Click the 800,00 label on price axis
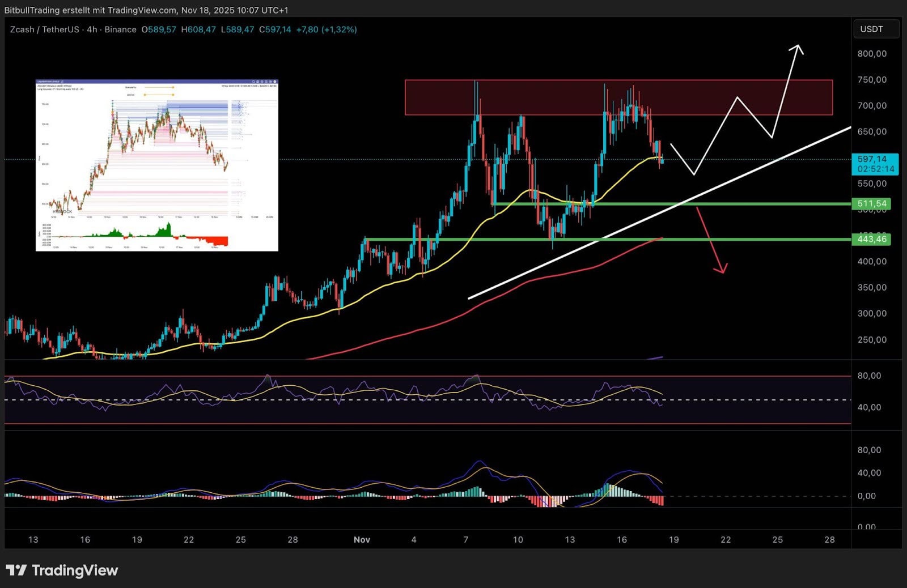Image resolution: width=907 pixels, height=588 pixels. pyautogui.click(x=872, y=53)
